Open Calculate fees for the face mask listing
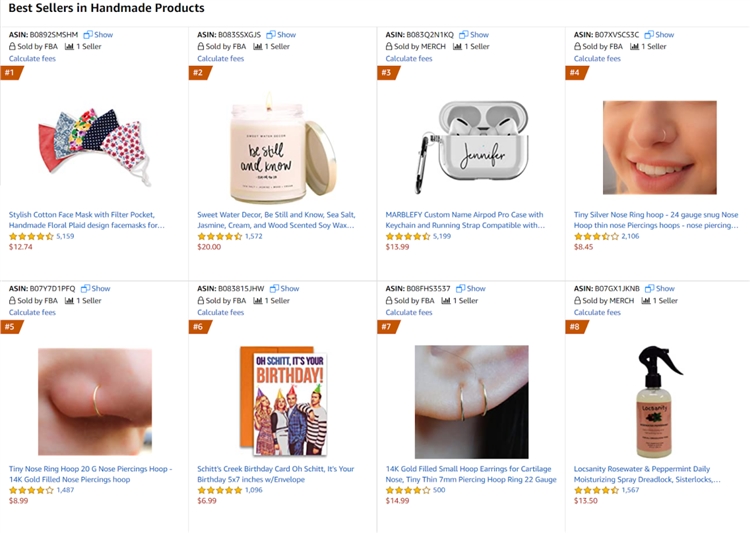Viewport: 750px width, 533px height. pyautogui.click(x=32, y=58)
